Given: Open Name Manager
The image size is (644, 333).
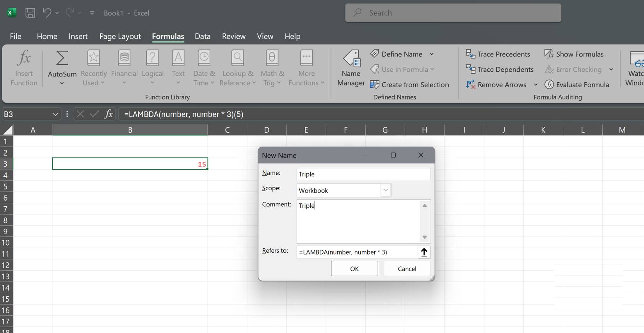Looking at the screenshot, I should (x=351, y=68).
